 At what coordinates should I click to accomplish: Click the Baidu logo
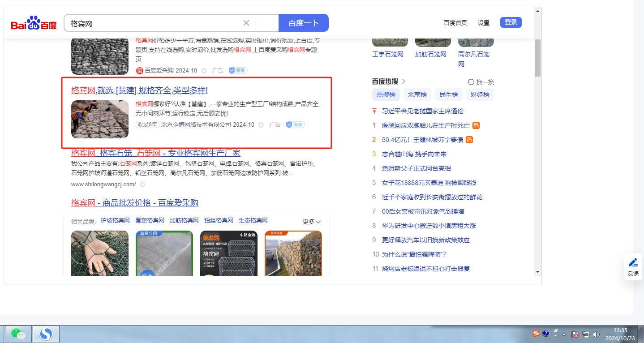point(34,23)
